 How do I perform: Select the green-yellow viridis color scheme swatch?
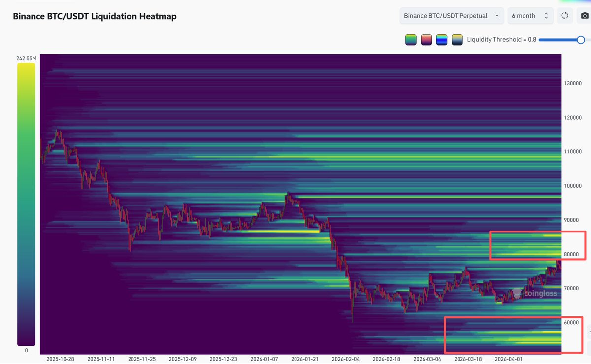(x=411, y=40)
